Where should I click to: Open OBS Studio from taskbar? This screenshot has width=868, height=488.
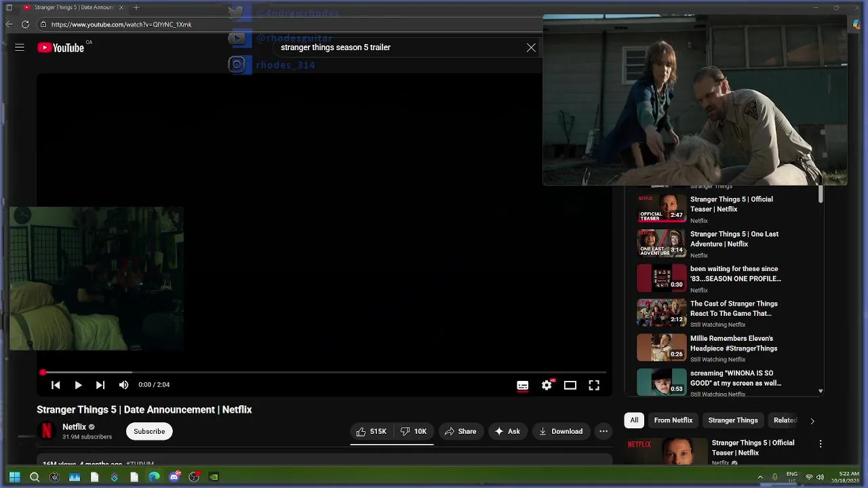pyautogui.click(x=194, y=477)
